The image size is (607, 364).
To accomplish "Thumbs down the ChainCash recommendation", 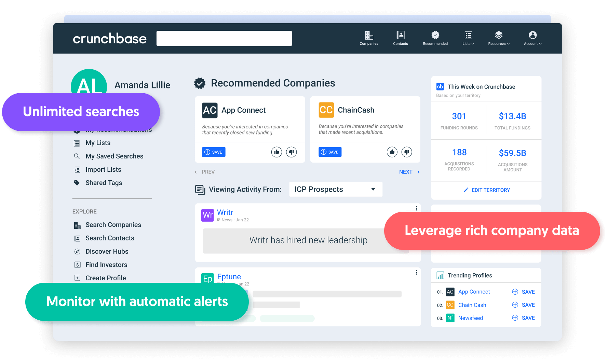I will (x=407, y=152).
